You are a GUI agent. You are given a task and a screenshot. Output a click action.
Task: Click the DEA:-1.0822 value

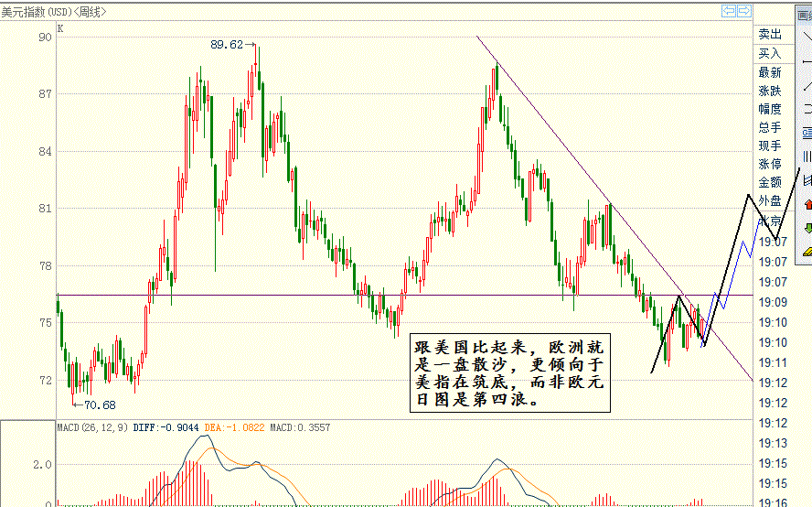tap(234, 427)
